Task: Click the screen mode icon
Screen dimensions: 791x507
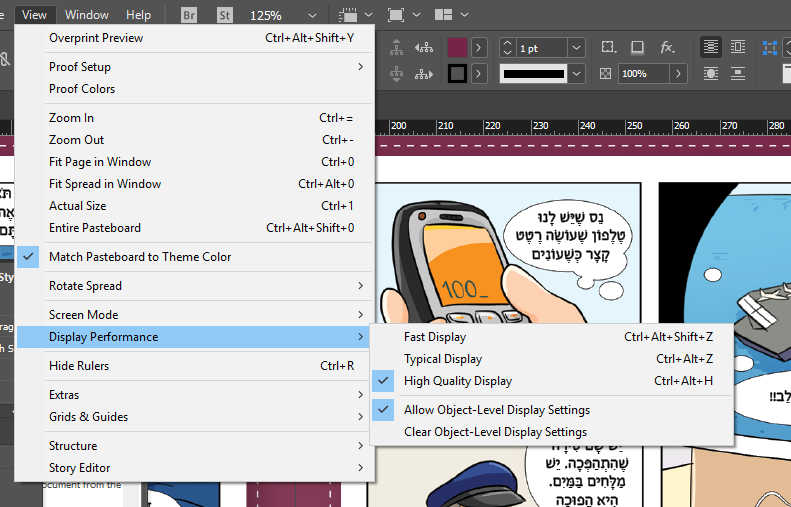Action: tap(395, 15)
